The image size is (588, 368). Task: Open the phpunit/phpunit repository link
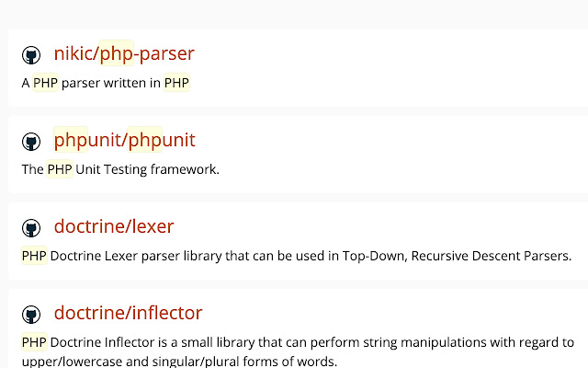pos(124,140)
